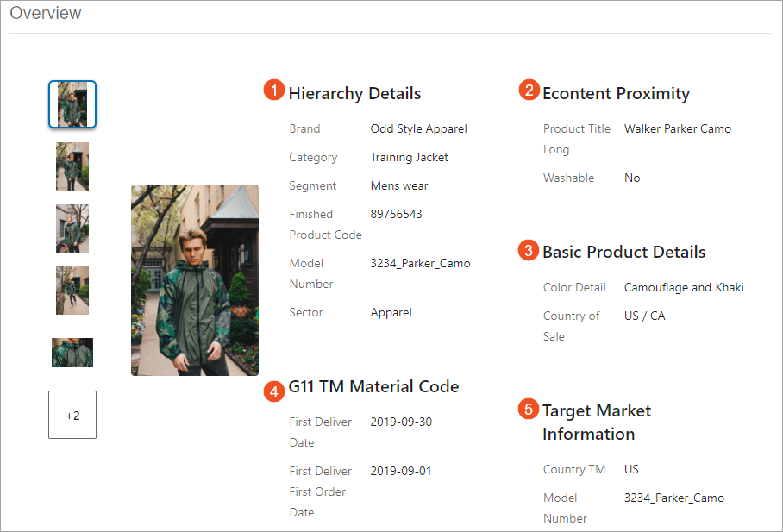Open the +2 more images box
Viewport: 783px width, 532px height.
[x=72, y=415]
